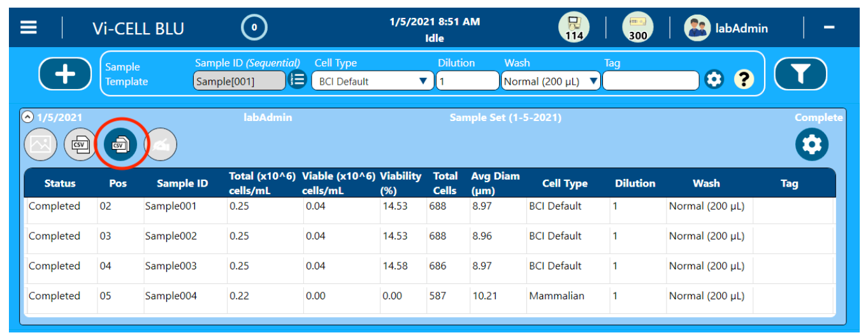The height and width of the screenshot is (335, 868).
Task: Collapse the 1/5/2021 sample set
Action: pyautogui.click(x=27, y=117)
